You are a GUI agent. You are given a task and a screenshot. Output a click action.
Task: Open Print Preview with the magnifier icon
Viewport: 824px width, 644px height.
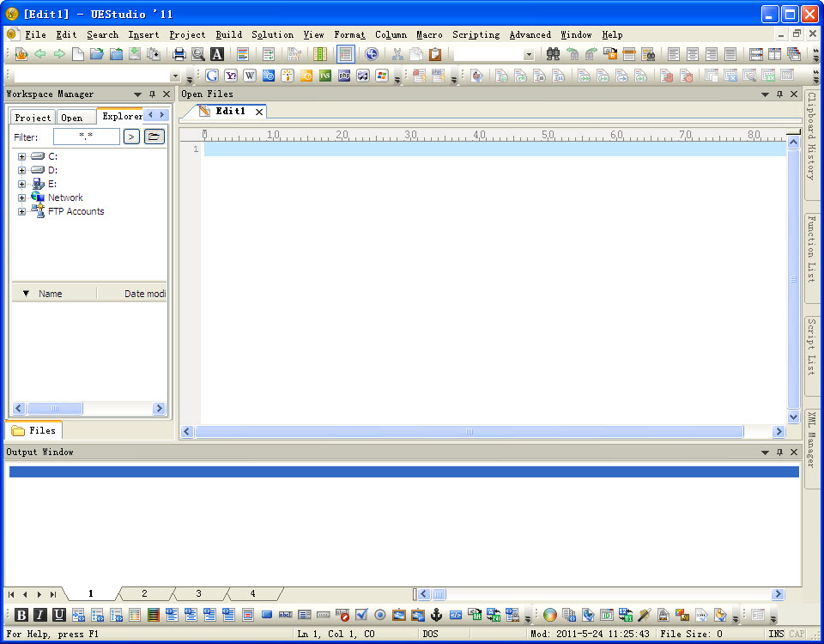tap(198, 54)
